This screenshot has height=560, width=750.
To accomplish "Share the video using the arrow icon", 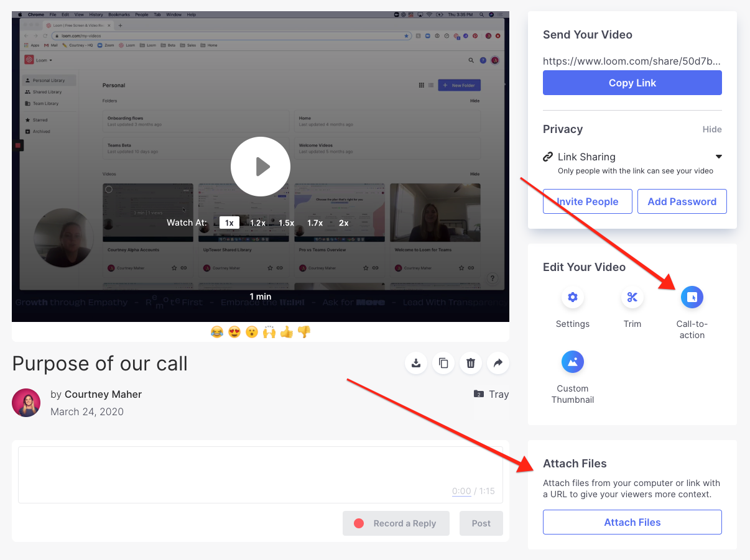I will point(498,363).
